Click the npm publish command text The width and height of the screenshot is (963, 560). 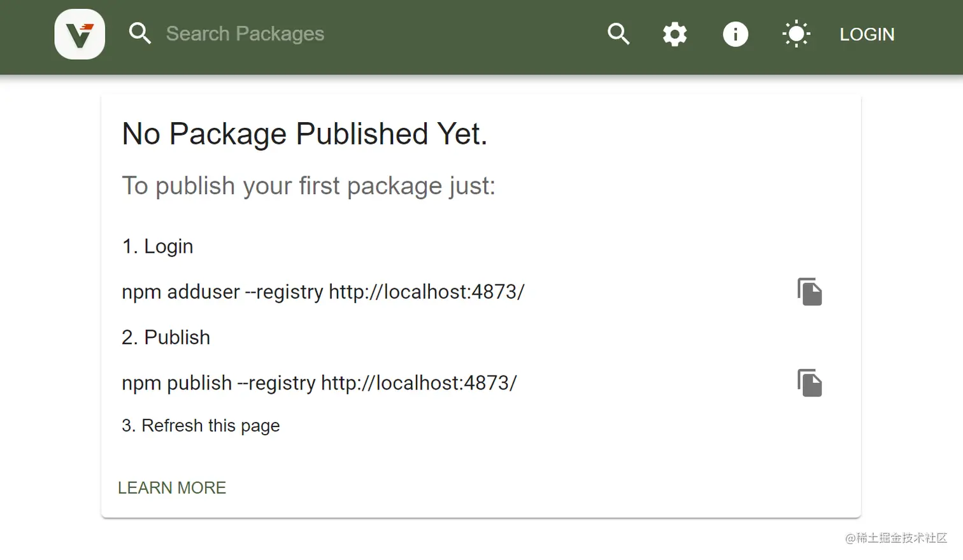point(318,383)
